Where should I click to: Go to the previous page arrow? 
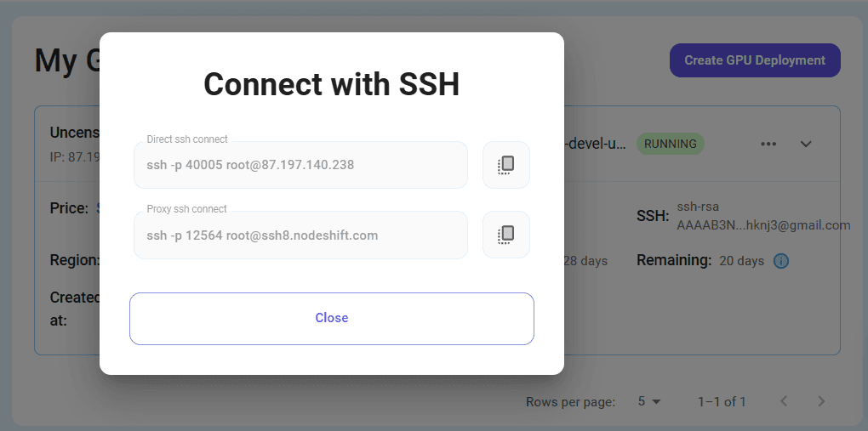(x=784, y=401)
